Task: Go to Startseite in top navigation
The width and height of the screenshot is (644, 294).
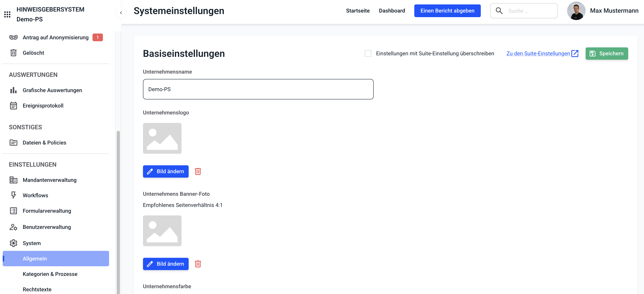Action: [357, 11]
